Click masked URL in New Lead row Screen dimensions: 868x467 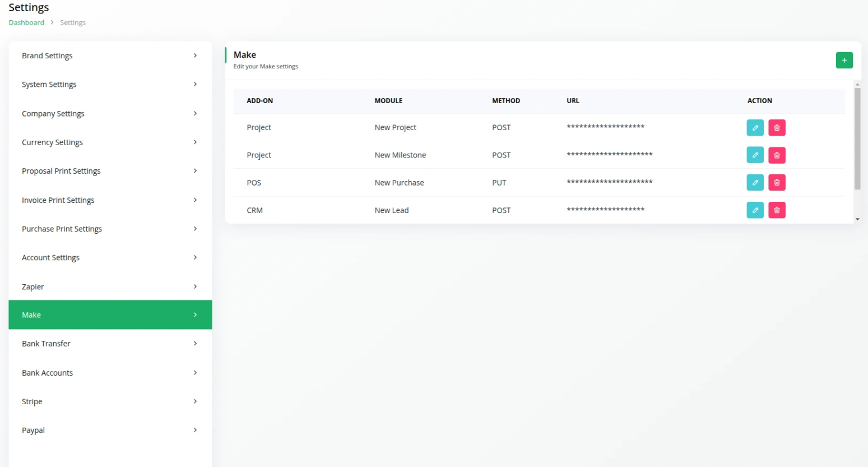(x=606, y=210)
